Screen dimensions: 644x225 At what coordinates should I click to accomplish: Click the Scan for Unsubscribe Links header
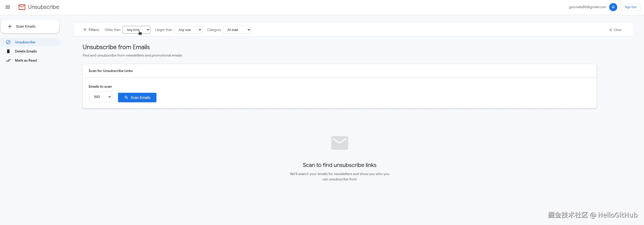click(111, 71)
